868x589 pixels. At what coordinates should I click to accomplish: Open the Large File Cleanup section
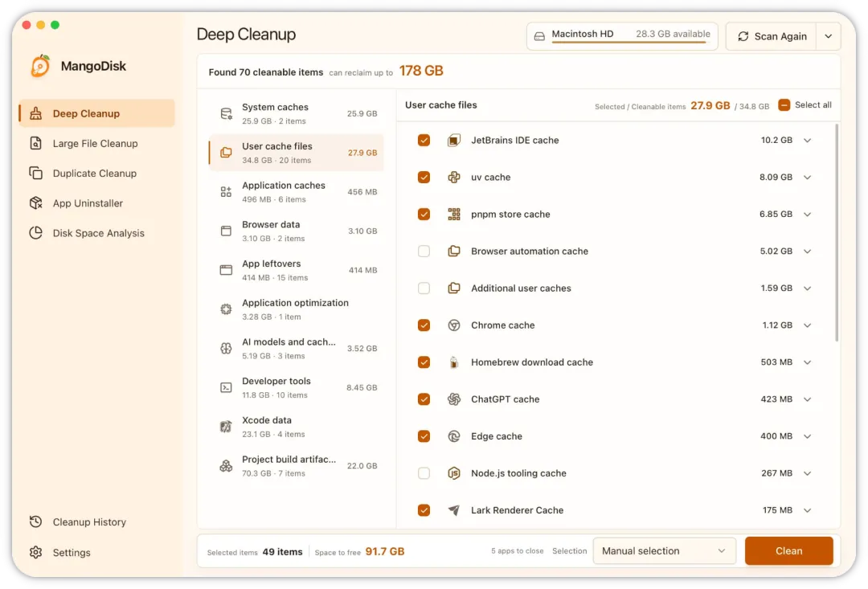point(97,143)
